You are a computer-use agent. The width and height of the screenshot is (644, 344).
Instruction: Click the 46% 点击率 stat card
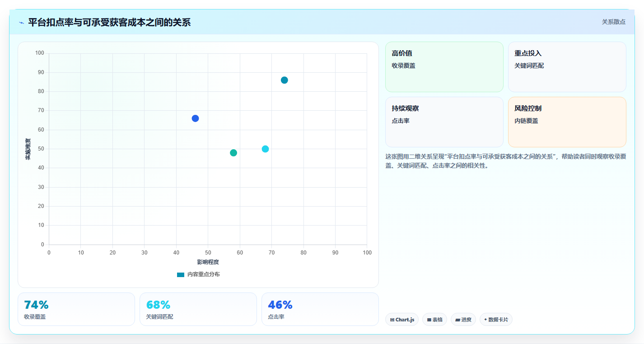click(320, 309)
